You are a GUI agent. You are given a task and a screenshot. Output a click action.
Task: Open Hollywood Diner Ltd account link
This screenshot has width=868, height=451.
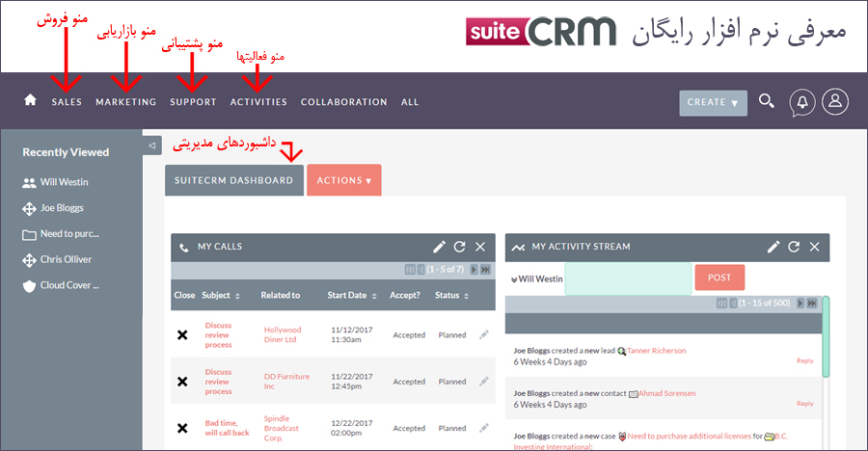coord(283,334)
